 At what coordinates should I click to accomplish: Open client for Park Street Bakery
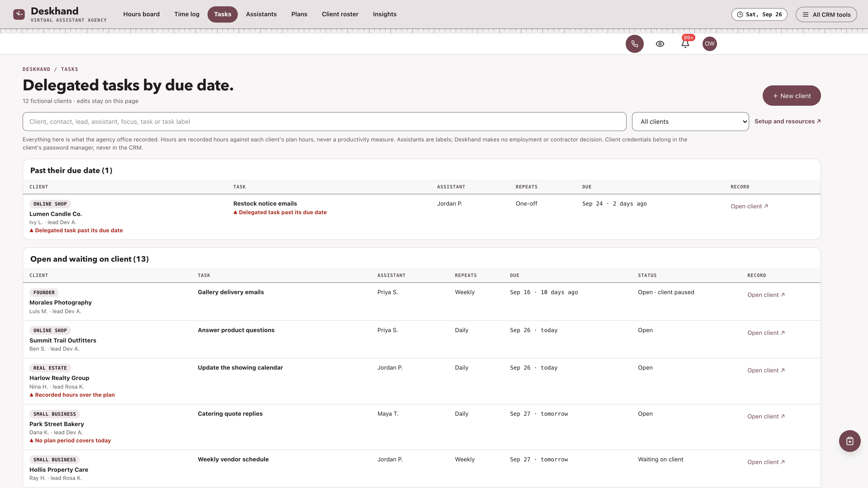766,417
